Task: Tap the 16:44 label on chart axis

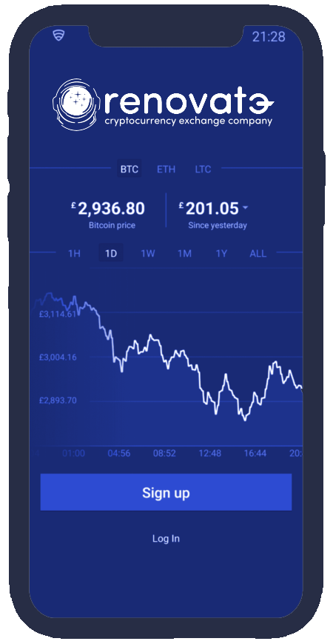Action: tap(255, 454)
